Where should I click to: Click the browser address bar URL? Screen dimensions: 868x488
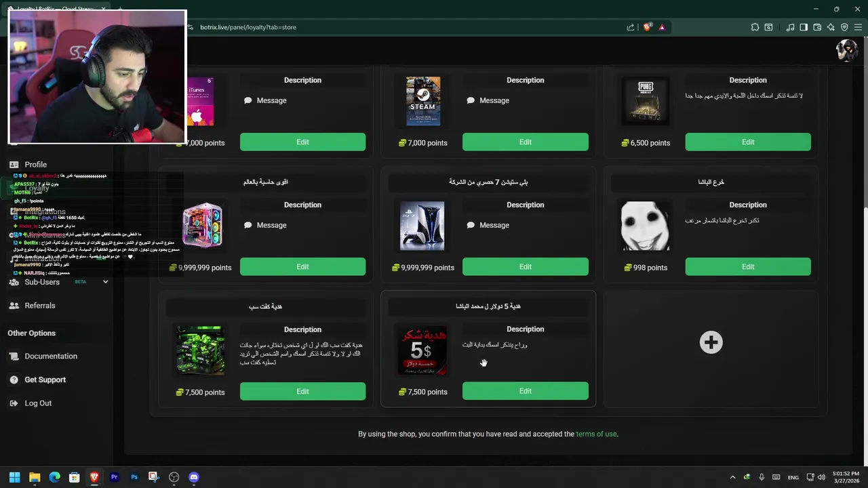pos(248,27)
